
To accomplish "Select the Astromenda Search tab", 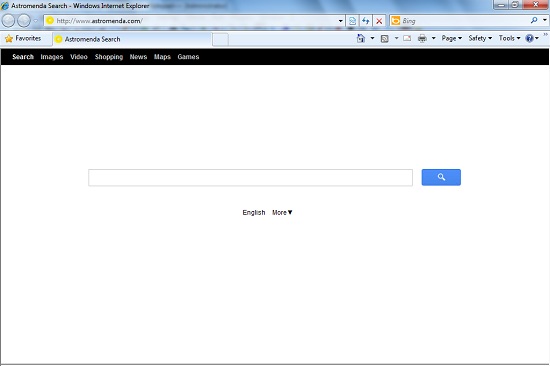I will (132, 39).
